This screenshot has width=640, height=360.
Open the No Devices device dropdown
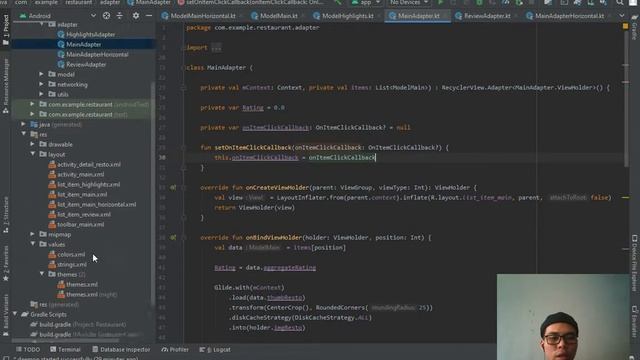(x=409, y=3)
